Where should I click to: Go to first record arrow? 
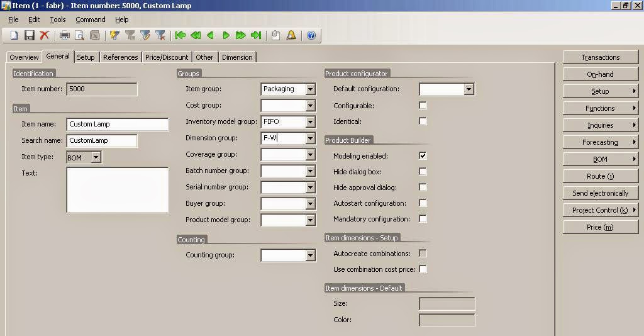[180, 35]
